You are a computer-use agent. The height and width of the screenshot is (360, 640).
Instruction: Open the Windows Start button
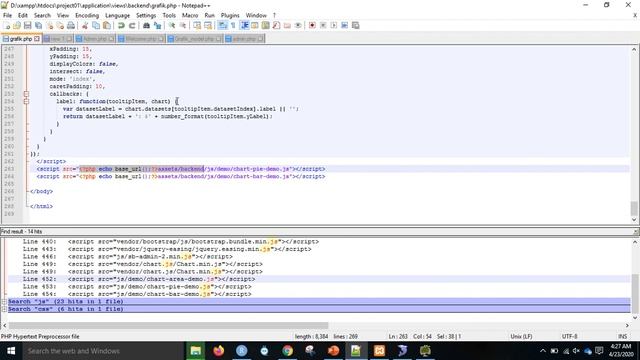[x=11, y=351]
